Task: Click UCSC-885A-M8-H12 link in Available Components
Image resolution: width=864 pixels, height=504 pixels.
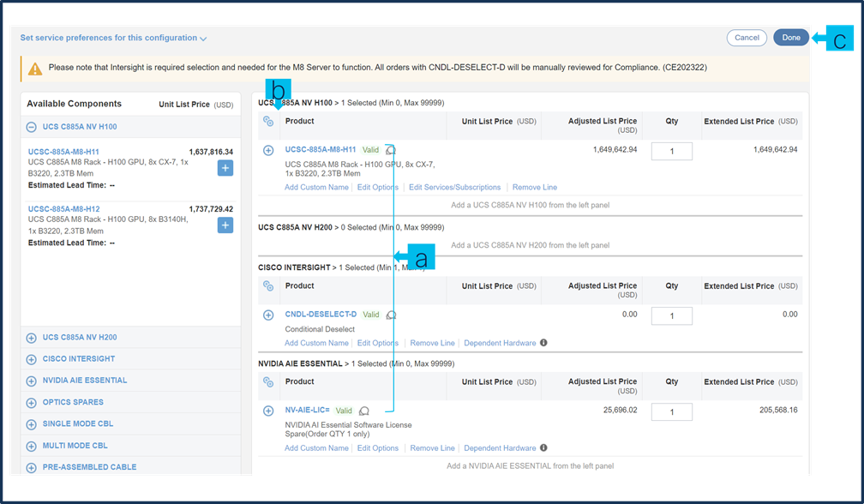Action: click(64, 209)
